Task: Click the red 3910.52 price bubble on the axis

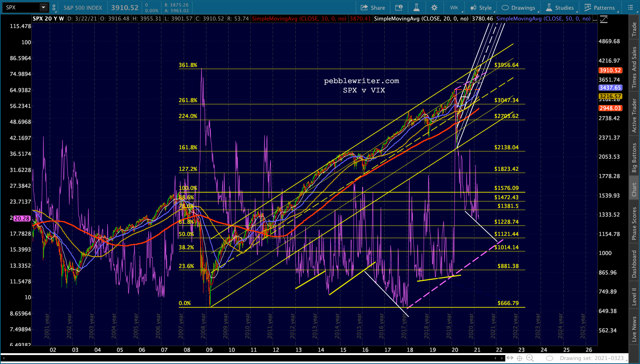Action: point(610,70)
